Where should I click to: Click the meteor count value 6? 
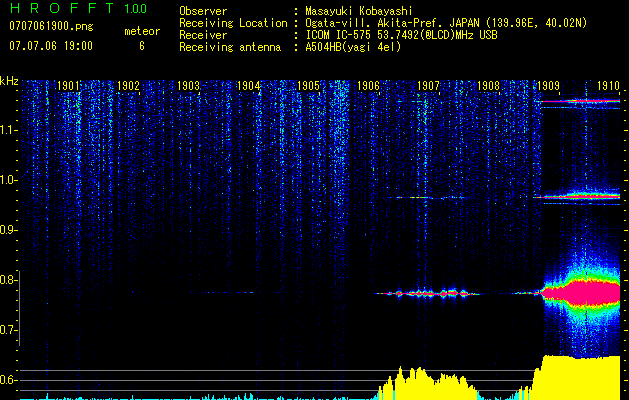(142, 46)
